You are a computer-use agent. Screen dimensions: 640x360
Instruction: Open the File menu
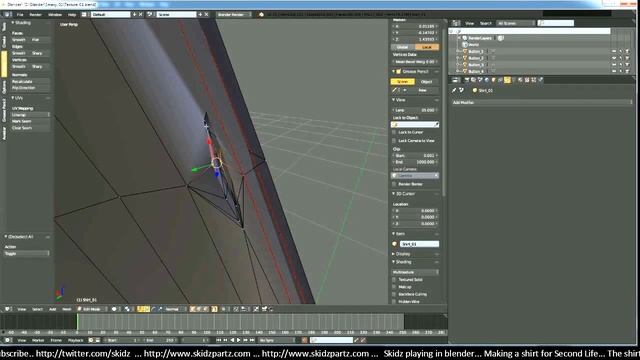click(x=20, y=15)
